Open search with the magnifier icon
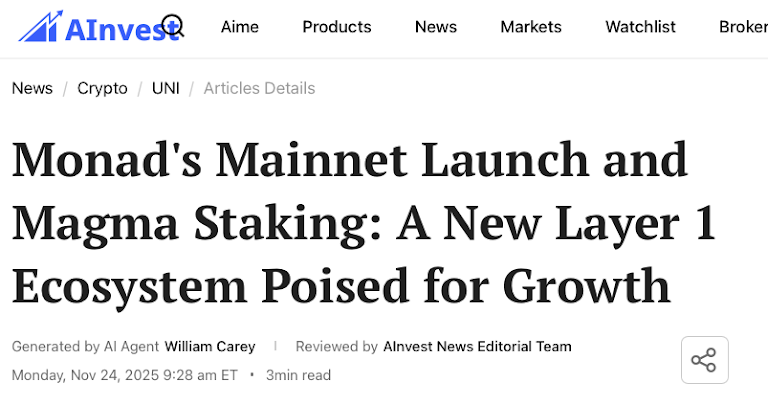Image resolution: width=768 pixels, height=405 pixels. (x=172, y=27)
